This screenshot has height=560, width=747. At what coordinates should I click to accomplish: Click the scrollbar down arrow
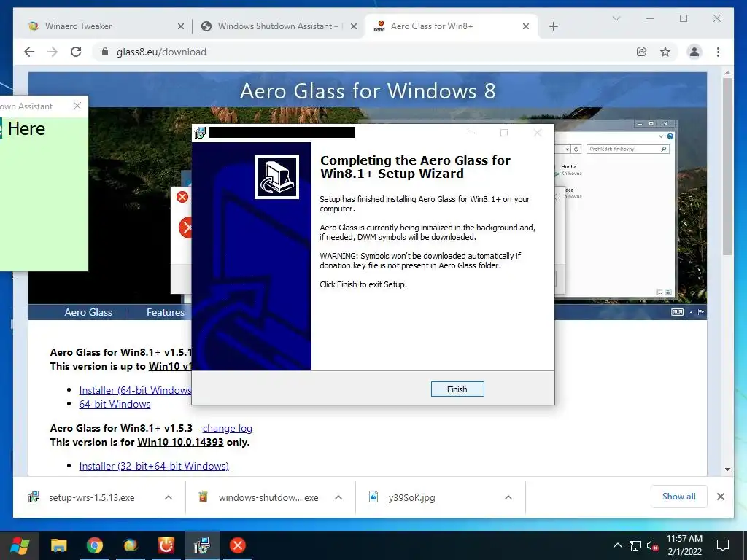click(727, 470)
